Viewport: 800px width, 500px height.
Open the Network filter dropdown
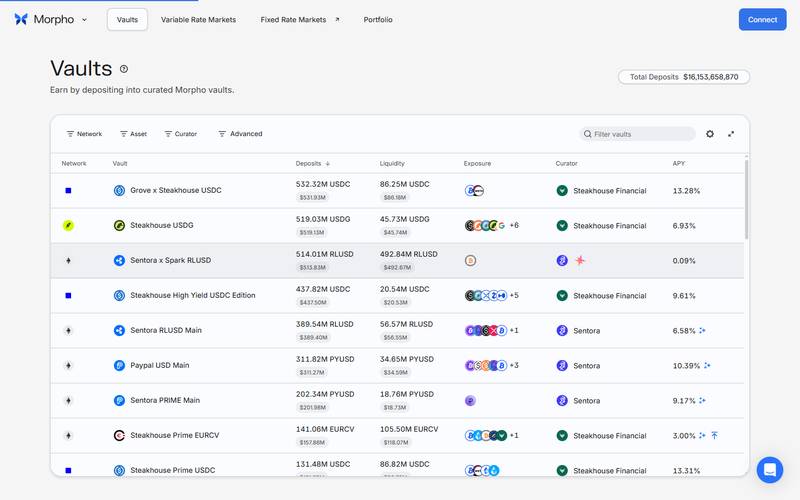[x=84, y=134]
